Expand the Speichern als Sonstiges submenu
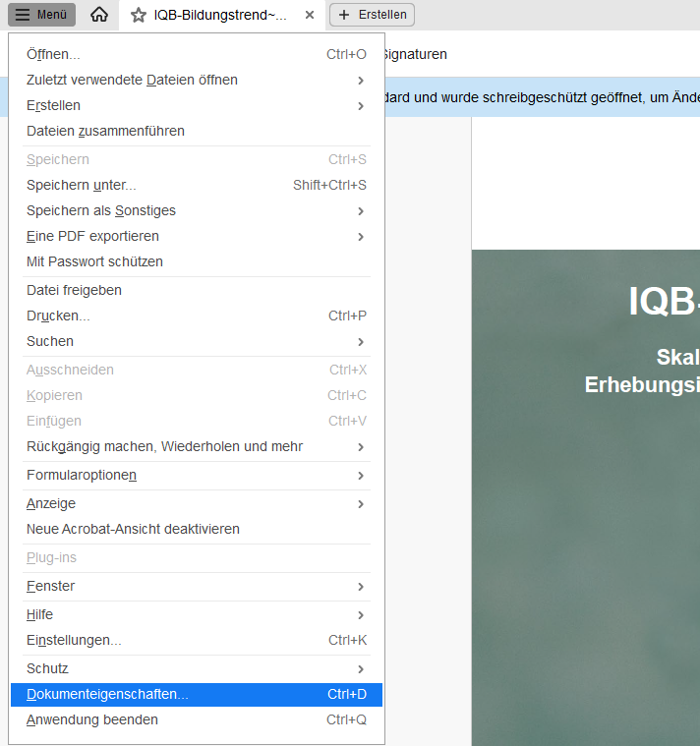The height and width of the screenshot is (746, 700). pos(361,210)
